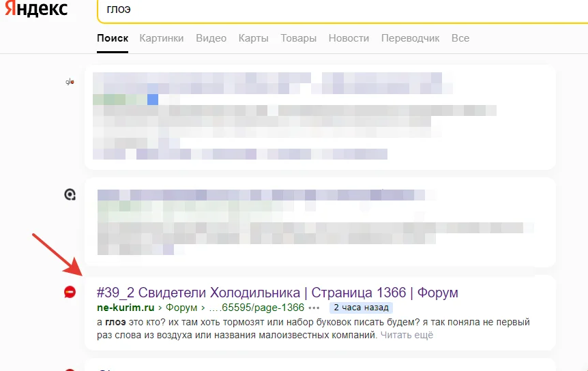Open the '#39_2 Свидетели Холодильника' result title

click(x=278, y=293)
